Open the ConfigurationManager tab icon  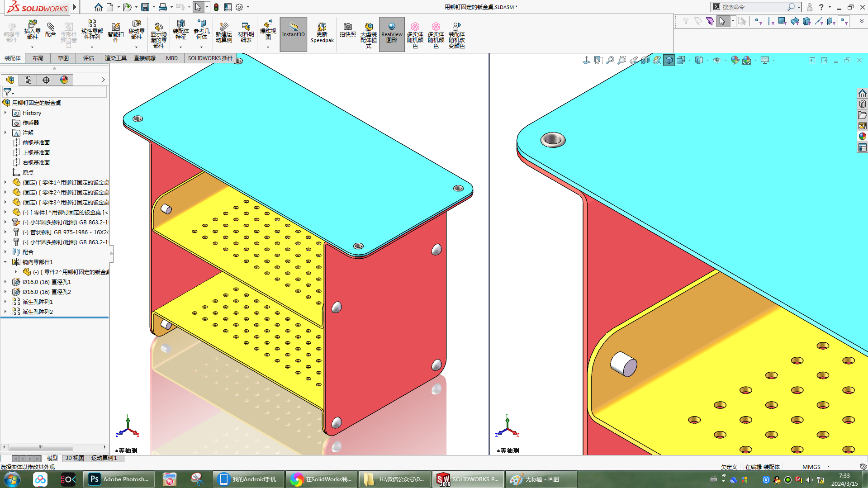tap(46, 80)
